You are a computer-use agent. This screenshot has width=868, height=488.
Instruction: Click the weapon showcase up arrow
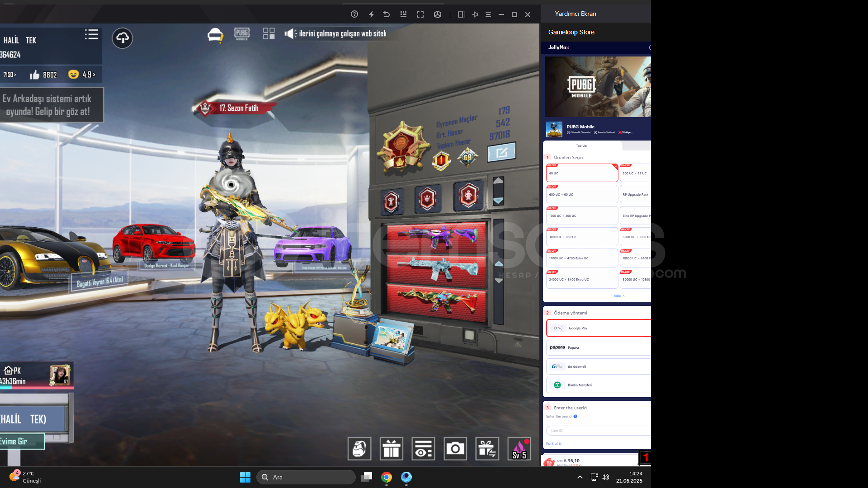coord(499,263)
